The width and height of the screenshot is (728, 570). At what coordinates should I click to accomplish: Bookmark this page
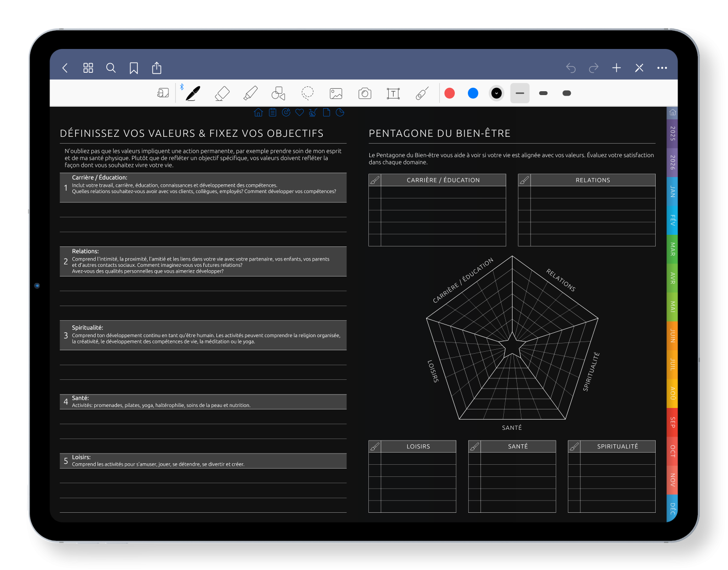pos(133,68)
